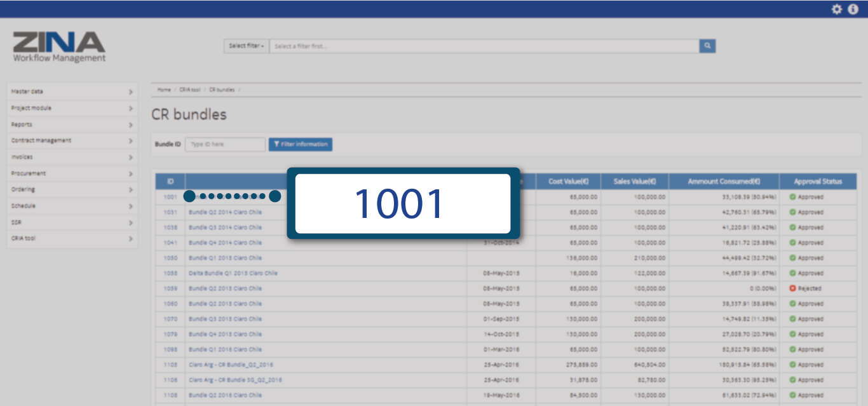Click the ZINA Workflow Management logo
Screen dimensions: 868x406
[59, 47]
